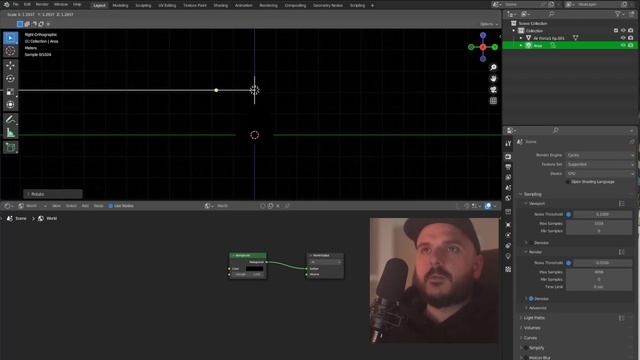The width and height of the screenshot is (640, 360).
Task: Open the Render properties tab icon
Action: pyautogui.click(x=508, y=157)
